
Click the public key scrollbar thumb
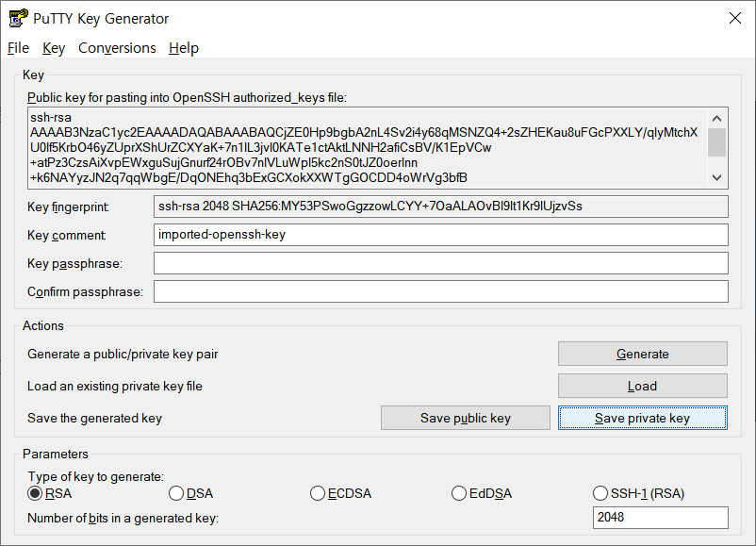point(717,142)
